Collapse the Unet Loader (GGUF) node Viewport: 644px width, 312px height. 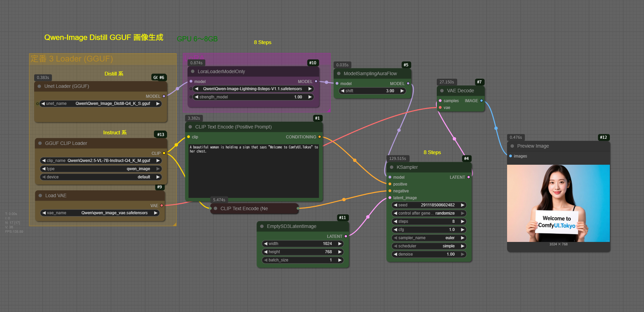click(x=39, y=86)
